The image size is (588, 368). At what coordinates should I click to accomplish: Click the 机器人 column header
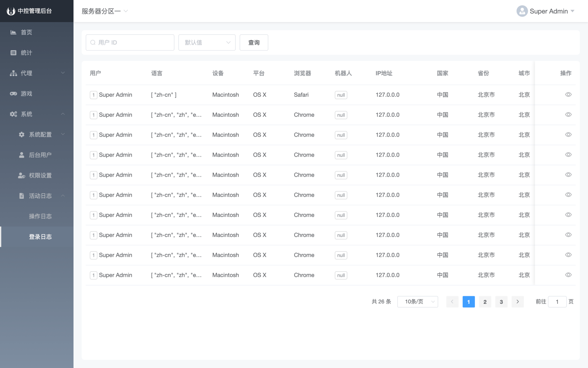(343, 73)
